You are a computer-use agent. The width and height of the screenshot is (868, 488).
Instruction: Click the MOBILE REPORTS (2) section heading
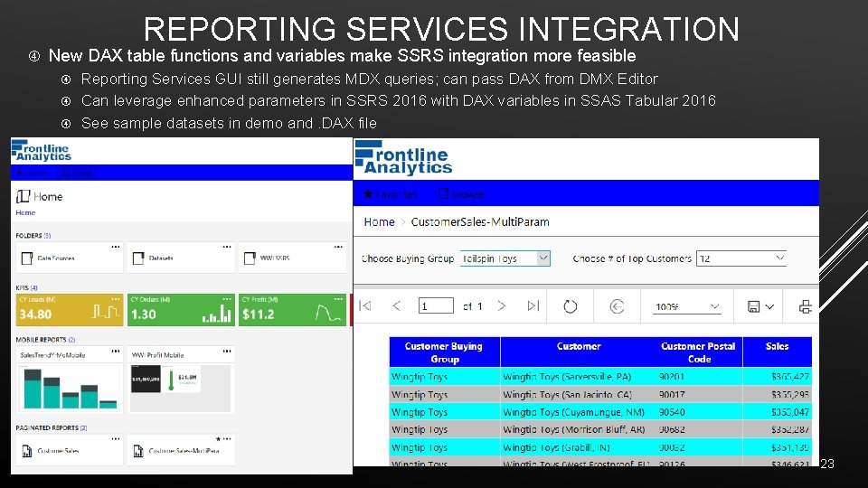45,339
